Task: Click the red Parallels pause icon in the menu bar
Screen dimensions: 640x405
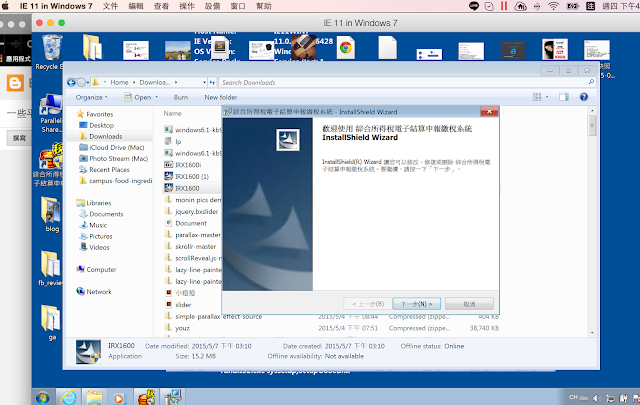Action: pyautogui.click(x=504, y=6)
